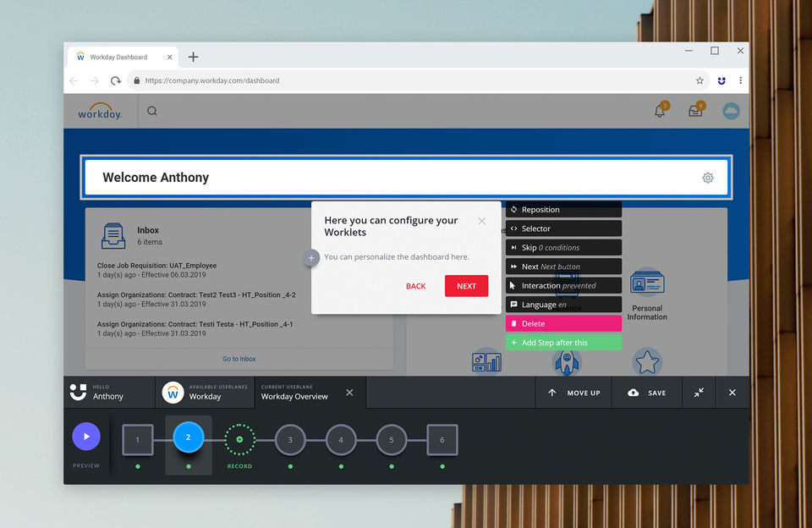812x528 pixels.
Task: Go back in the browser
Action: 74,81
